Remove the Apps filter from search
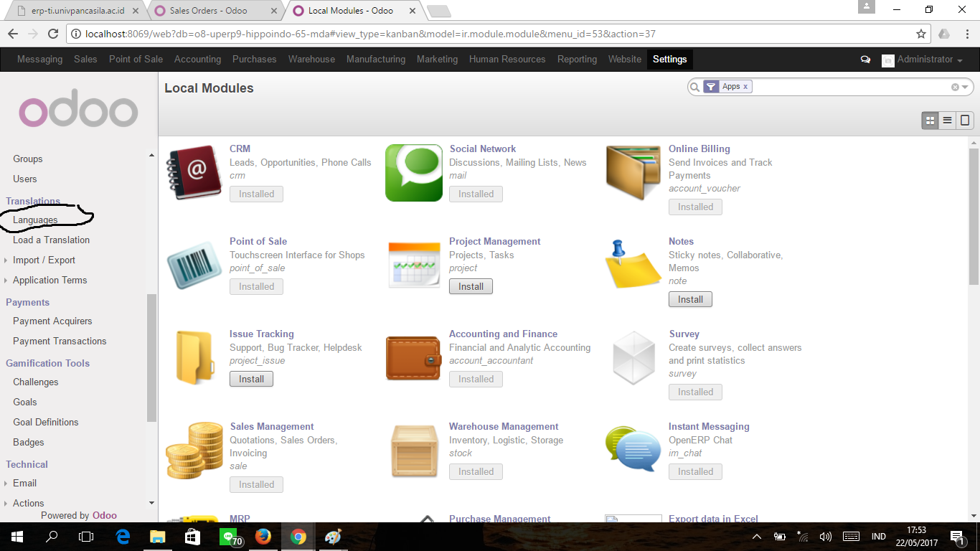The width and height of the screenshot is (980, 551). click(745, 86)
